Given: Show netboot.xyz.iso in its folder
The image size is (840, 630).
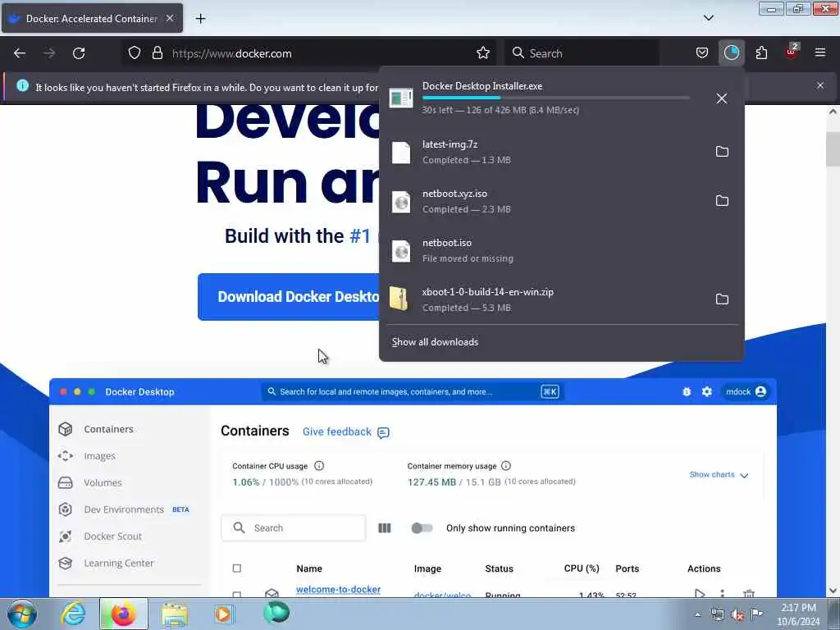Looking at the screenshot, I should pos(722,201).
